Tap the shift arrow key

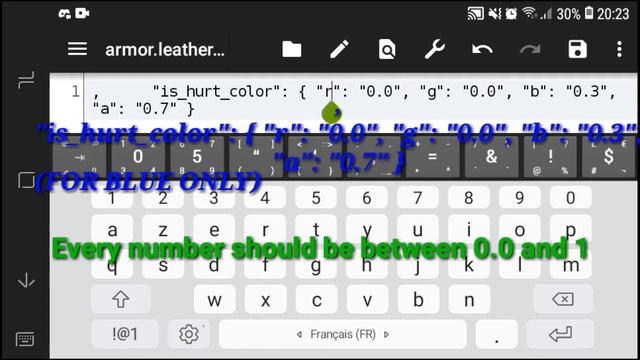pos(121,300)
